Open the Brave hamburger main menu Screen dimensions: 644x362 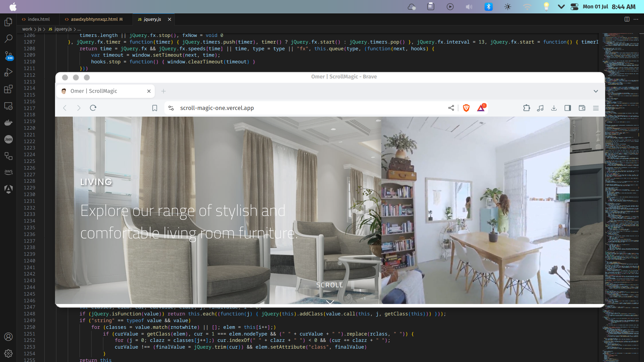point(596,108)
